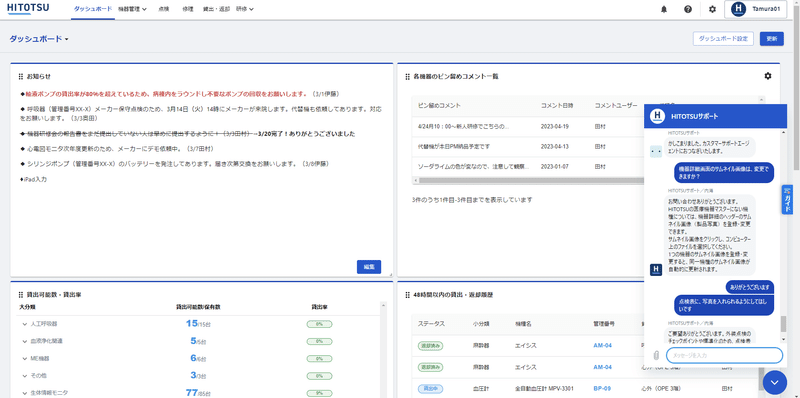Click the 編集 button in お知らせ

pos(369,267)
